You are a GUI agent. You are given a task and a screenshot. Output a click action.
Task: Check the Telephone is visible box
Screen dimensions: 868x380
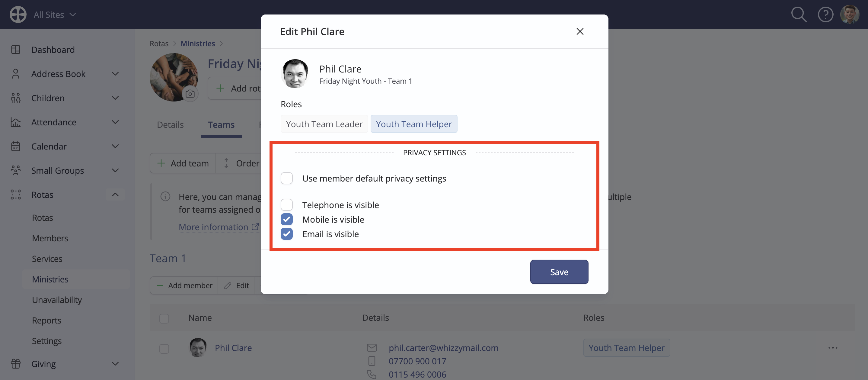pyautogui.click(x=286, y=205)
